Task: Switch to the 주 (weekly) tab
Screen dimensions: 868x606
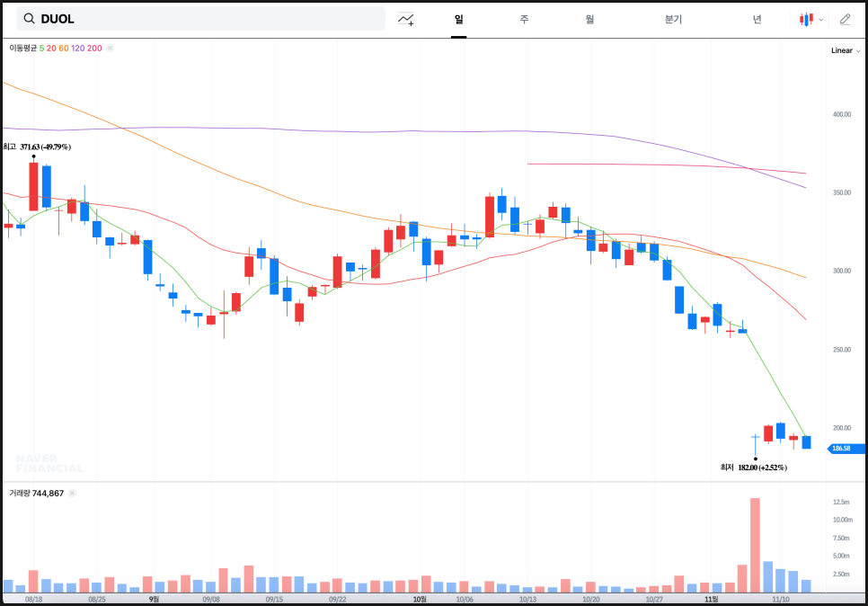Action: coord(524,19)
